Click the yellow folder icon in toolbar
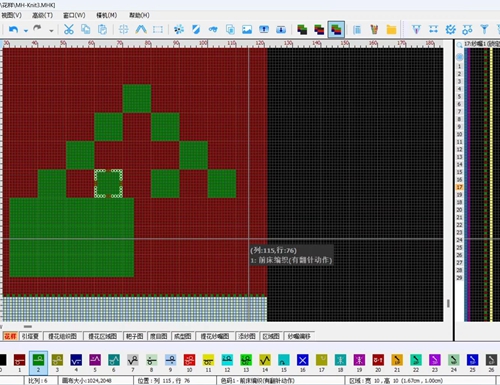This screenshot has height=385, width=500. [391, 30]
